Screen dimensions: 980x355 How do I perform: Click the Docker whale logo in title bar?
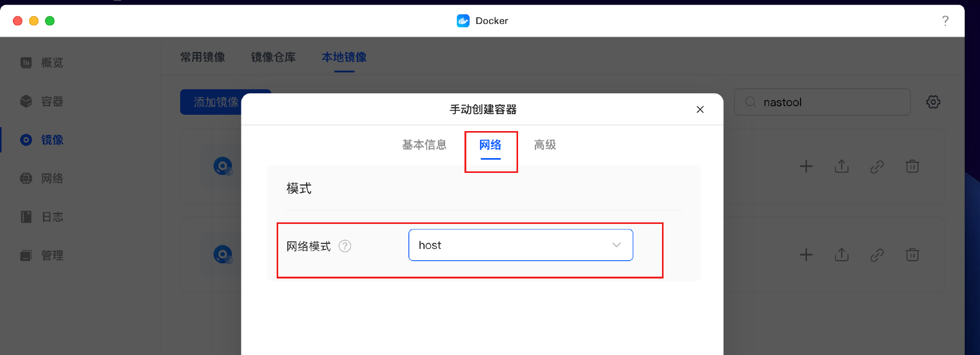463,21
